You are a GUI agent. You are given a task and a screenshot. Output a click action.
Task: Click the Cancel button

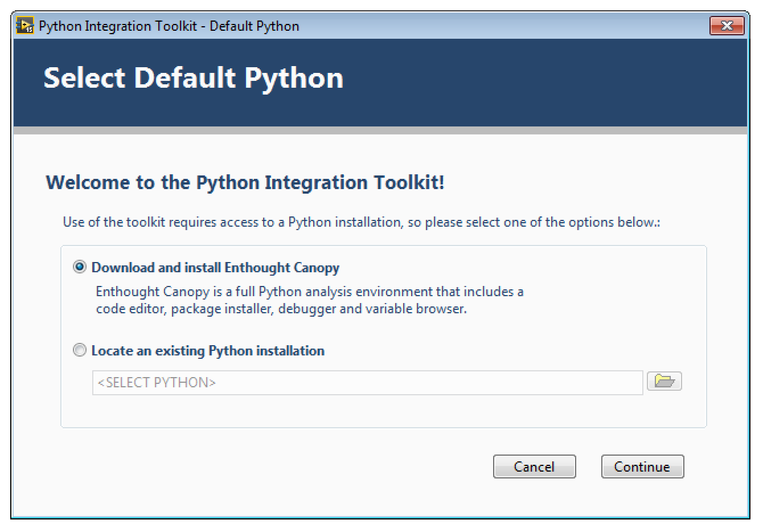[x=534, y=466]
